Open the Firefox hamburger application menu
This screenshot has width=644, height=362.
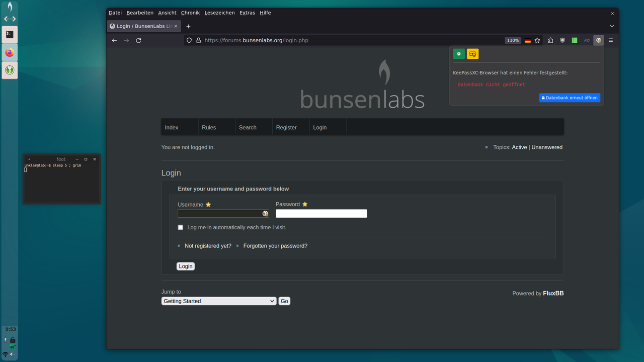click(611, 40)
